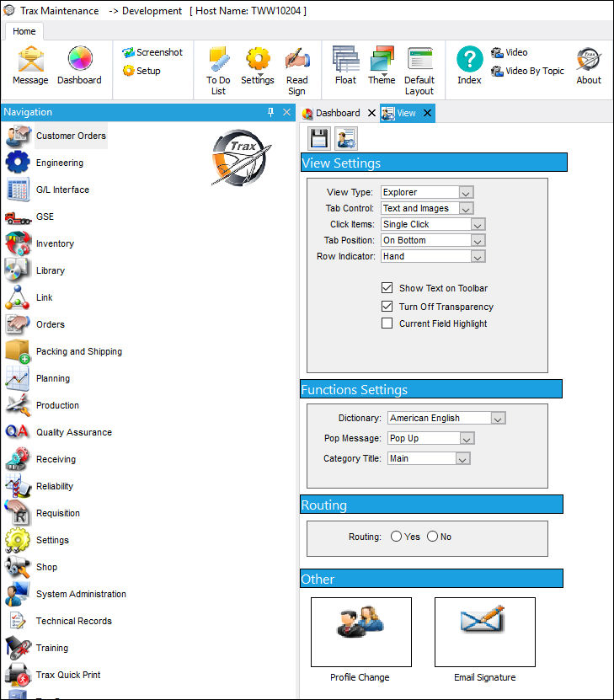Viewport: 614px width, 700px height.
Task: Click the Email Signature button
Action: pos(485,632)
